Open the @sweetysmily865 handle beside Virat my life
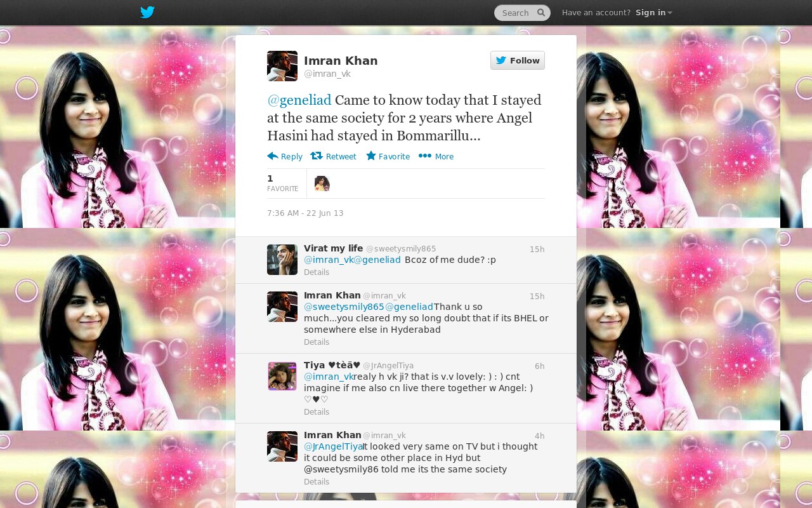This screenshot has width=812, height=508. [x=401, y=249]
